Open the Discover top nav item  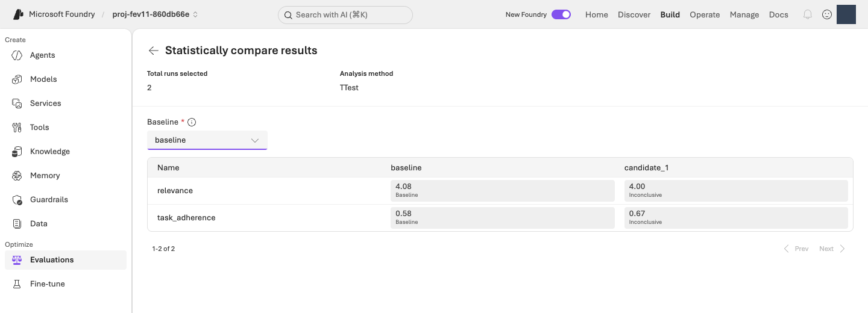[634, 14]
